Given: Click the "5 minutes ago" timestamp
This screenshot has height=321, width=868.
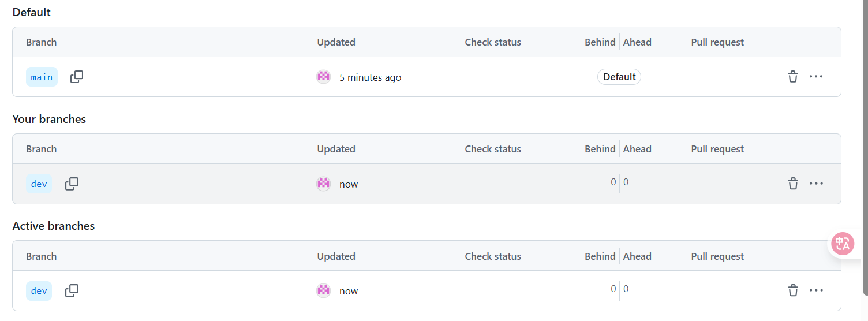Looking at the screenshot, I should coord(370,77).
